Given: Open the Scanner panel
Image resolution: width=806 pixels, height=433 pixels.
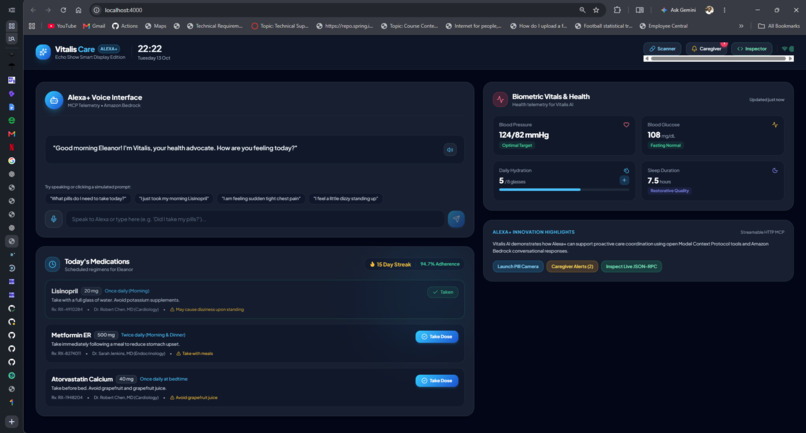Looking at the screenshot, I should point(662,49).
